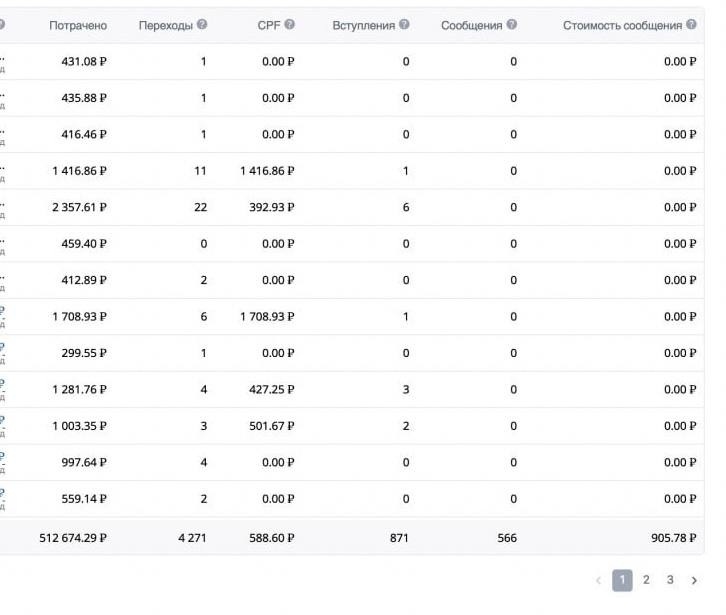Click total spent 512 674.29 ₽ cell
The height and width of the screenshot is (615, 726).
click(73, 538)
